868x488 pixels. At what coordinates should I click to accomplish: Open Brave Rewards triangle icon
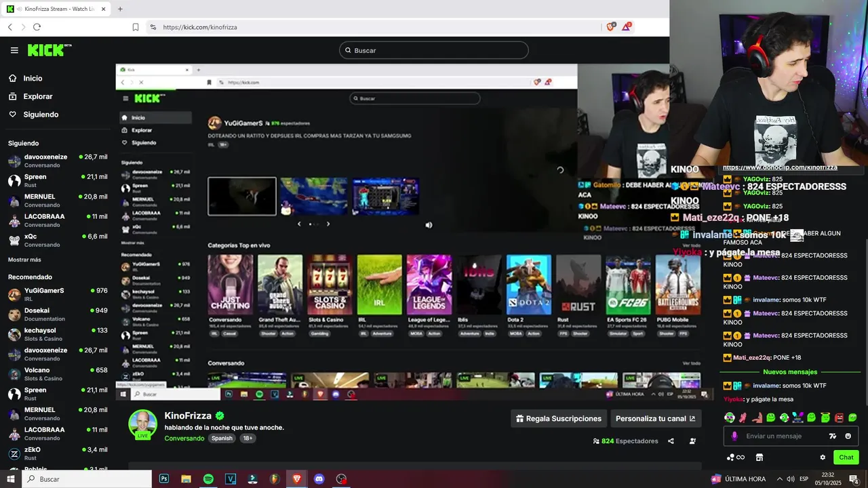pyautogui.click(x=627, y=26)
